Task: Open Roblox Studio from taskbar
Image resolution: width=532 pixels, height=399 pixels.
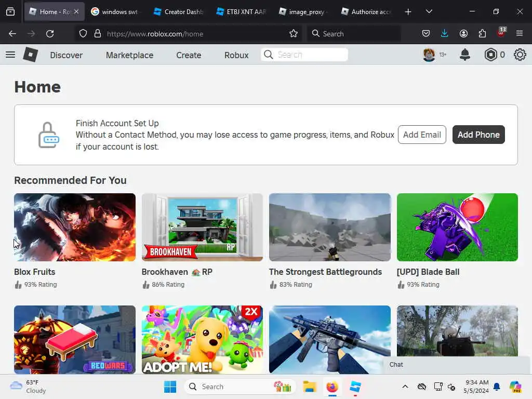Action: click(x=355, y=387)
